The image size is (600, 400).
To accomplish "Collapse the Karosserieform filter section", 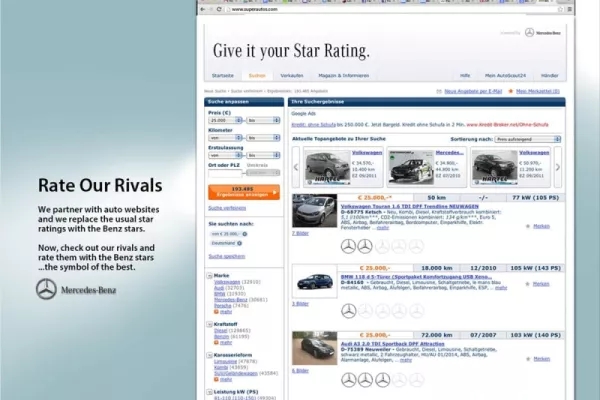I will pos(209,355).
